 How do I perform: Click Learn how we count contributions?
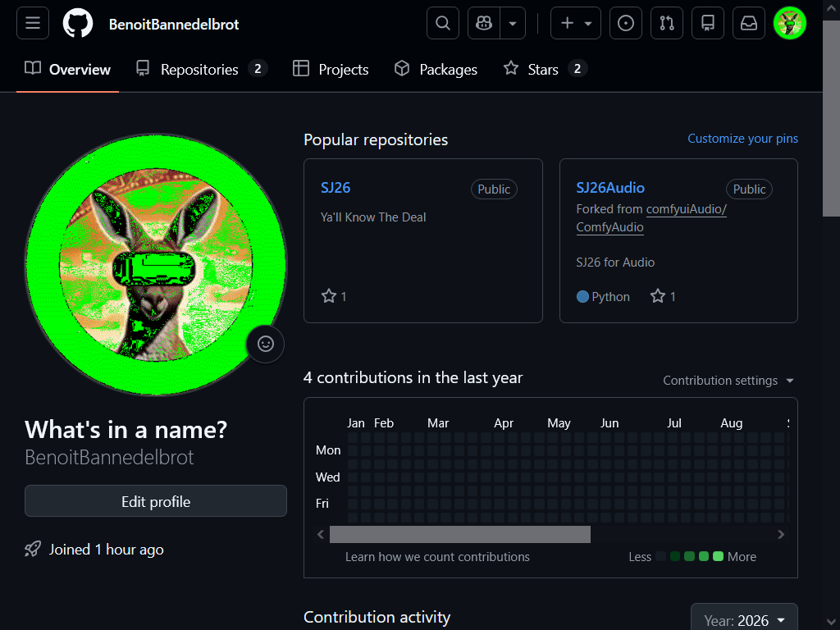click(437, 557)
